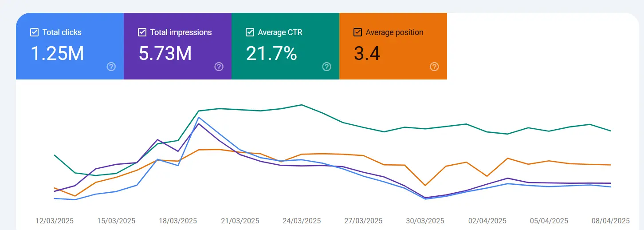Toggle the Total impressions checkbox
The image size is (644, 230).
(142, 32)
